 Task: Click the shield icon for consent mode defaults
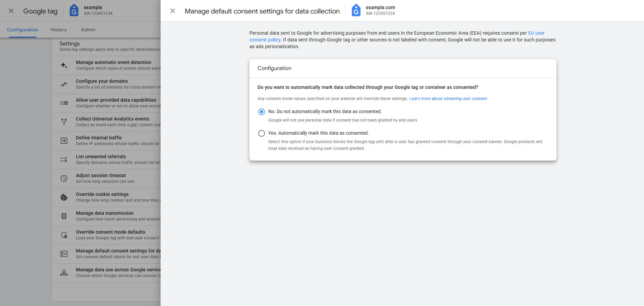click(x=64, y=235)
